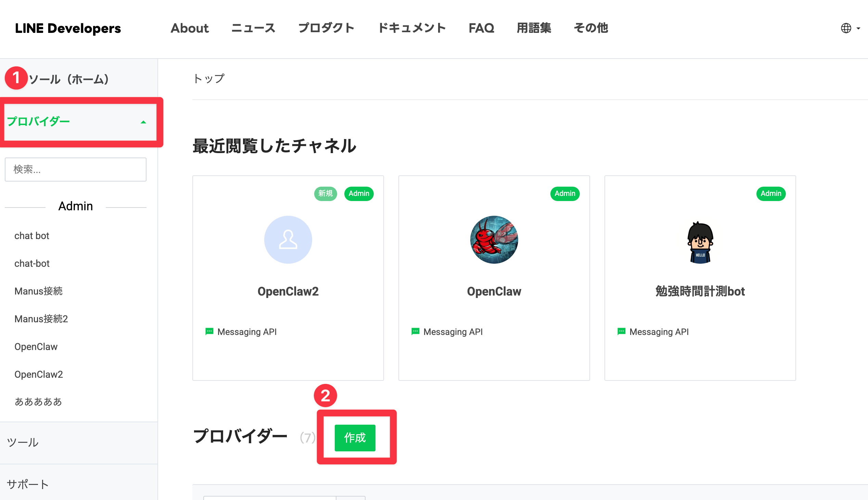868x500 pixels.
Task: Click the globe language icon
Action: pos(846,28)
